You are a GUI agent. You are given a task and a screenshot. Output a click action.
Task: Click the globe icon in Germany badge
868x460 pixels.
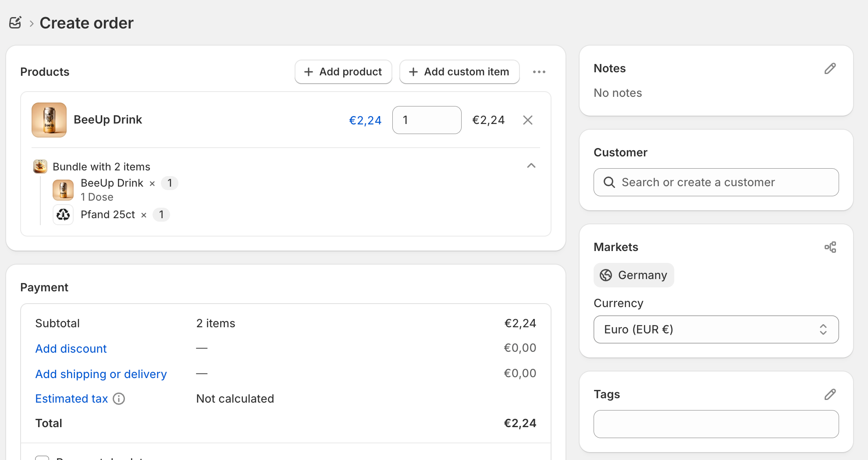(606, 275)
